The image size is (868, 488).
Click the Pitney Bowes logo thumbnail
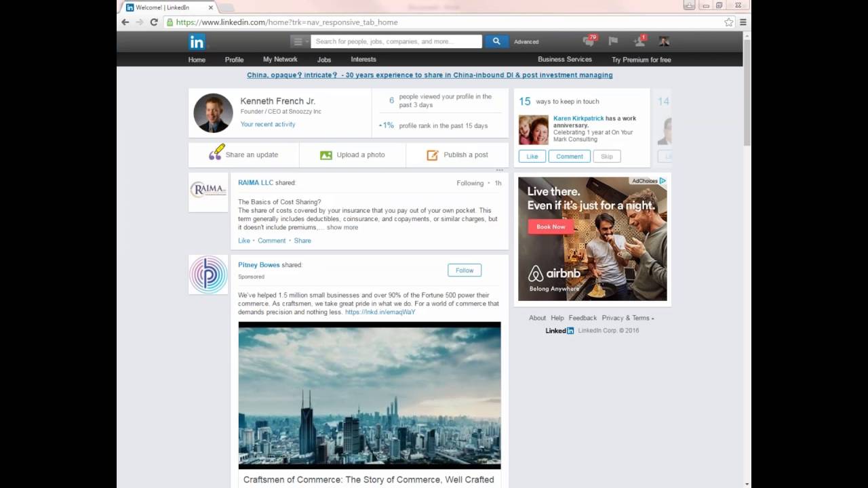(x=208, y=274)
